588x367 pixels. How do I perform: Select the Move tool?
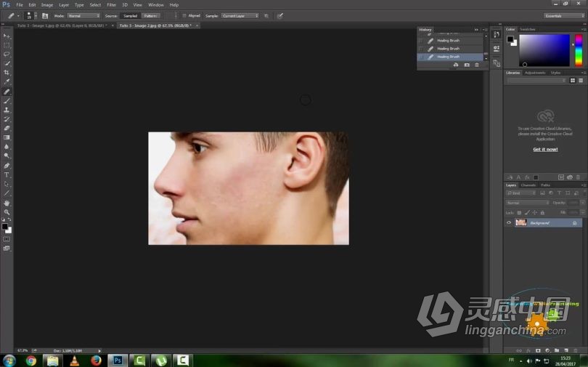[7, 36]
